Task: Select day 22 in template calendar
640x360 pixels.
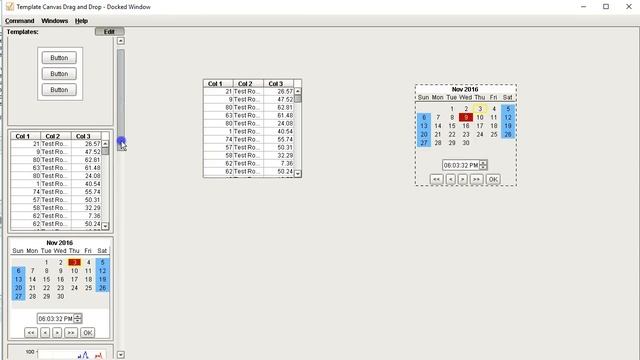Action: coord(47,288)
